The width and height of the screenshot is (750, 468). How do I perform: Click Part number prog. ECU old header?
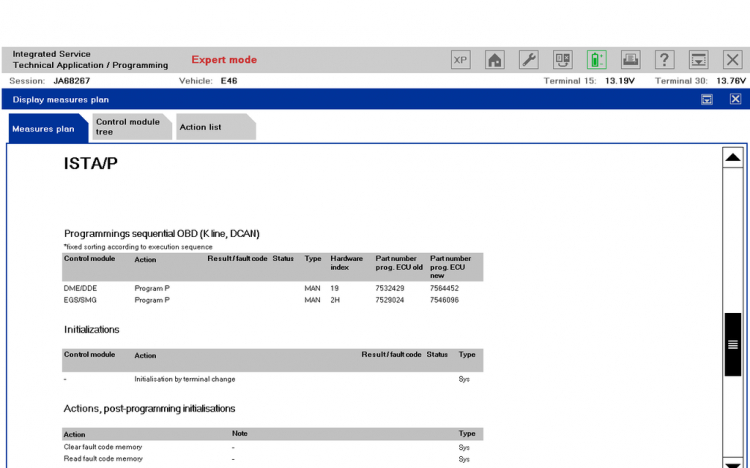click(x=399, y=263)
